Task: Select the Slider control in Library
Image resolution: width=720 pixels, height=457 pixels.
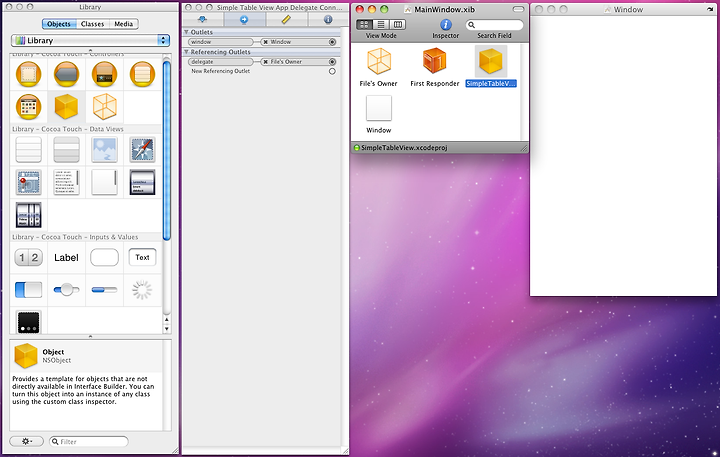Action: [67, 290]
